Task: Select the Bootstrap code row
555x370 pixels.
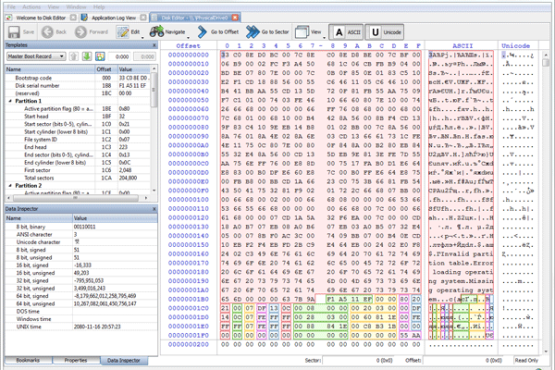Action: coord(78,78)
